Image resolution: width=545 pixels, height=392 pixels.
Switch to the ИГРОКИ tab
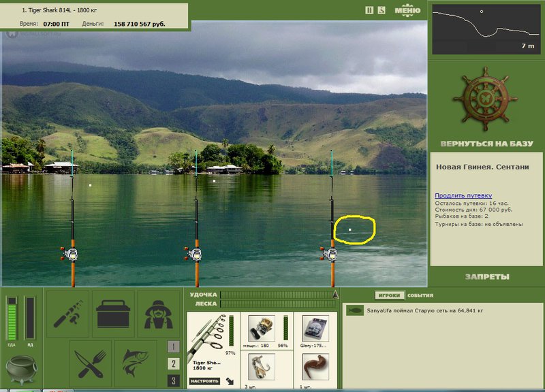coord(389,295)
